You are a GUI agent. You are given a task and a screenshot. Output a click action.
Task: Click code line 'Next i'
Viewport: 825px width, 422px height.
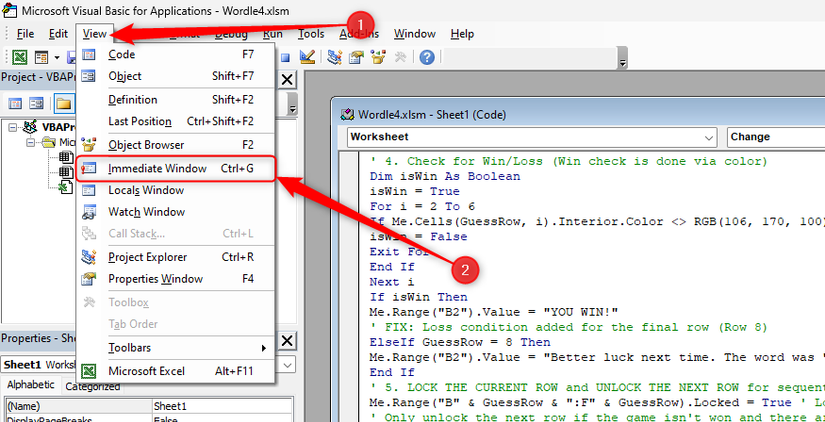click(x=392, y=282)
